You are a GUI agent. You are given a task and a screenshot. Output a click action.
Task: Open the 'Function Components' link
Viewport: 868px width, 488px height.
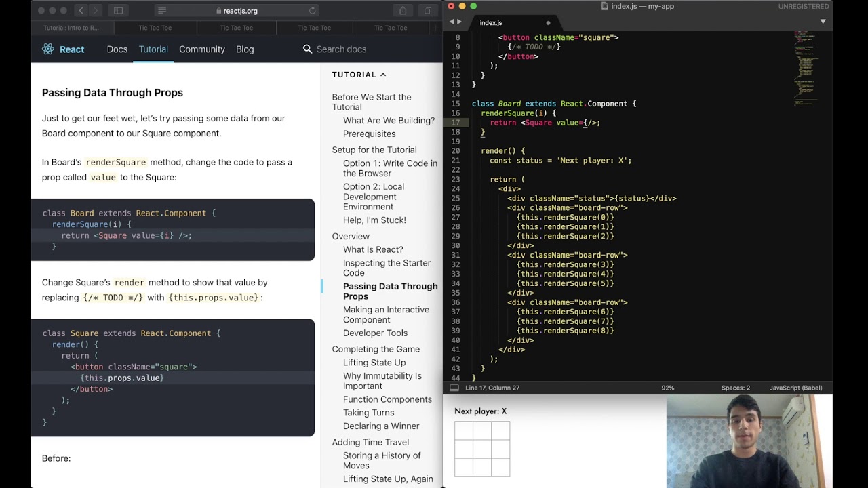(x=387, y=399)
